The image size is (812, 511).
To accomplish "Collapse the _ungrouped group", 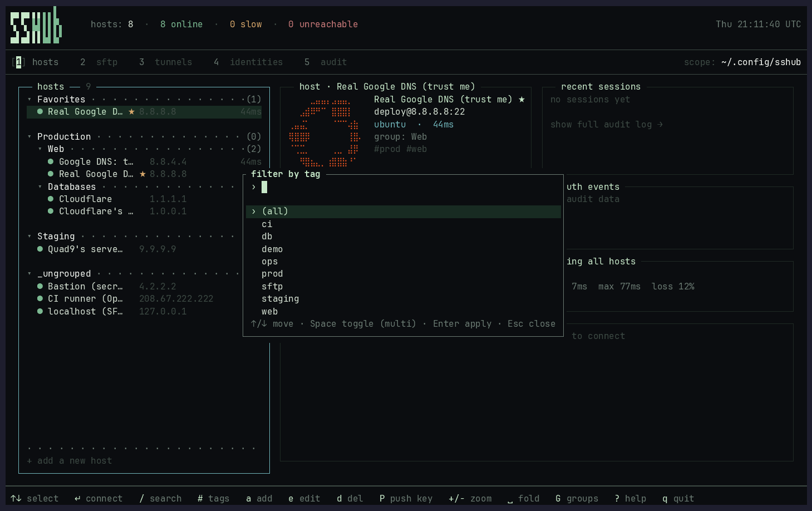I will click(29, 274).
